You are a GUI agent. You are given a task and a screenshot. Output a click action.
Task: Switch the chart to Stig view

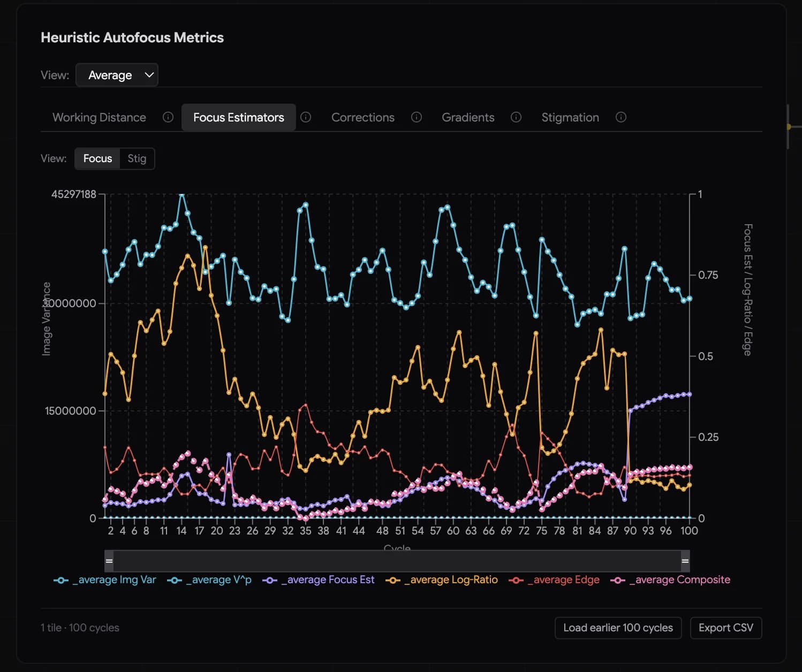[x=137, y=158]
